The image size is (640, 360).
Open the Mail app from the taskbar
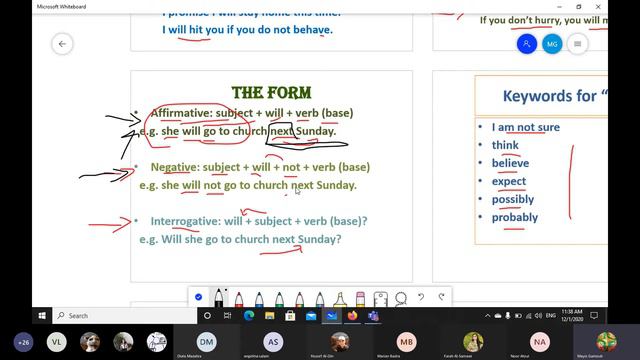(x=311, y=316)
